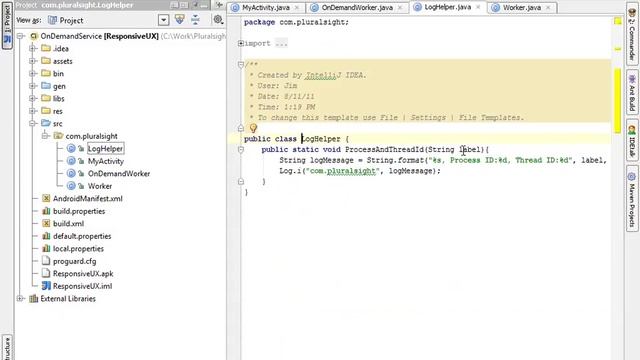This screenshot has height=360, width=640.
Task: Click the intention lightbulb icon in editor
Action: tap(253, 128)
